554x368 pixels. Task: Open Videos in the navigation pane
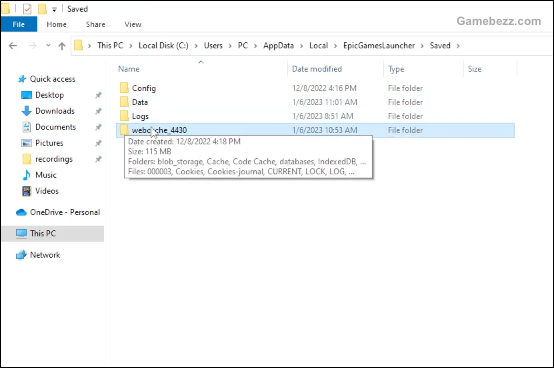point(47,191)
